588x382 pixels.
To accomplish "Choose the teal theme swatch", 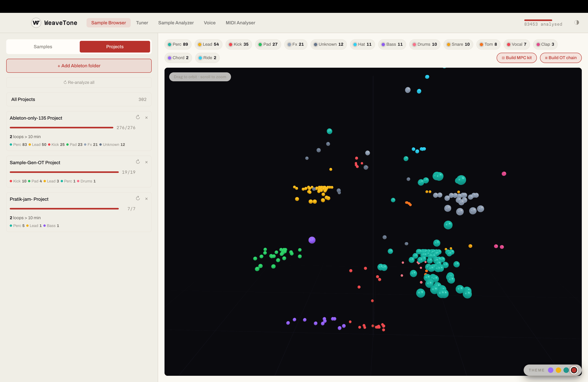I will (566, 370).
